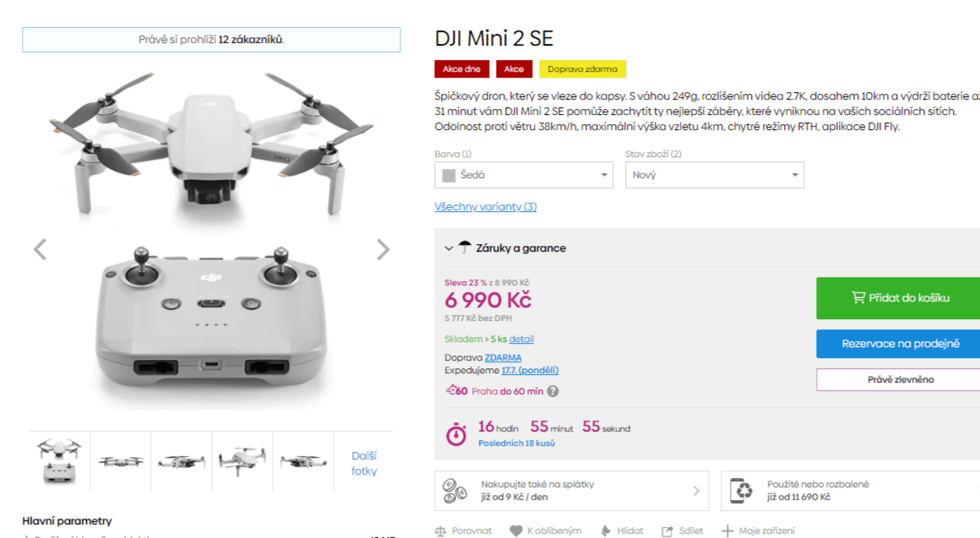Click the 5 777 Kč bez DPH text

(478, 318)
